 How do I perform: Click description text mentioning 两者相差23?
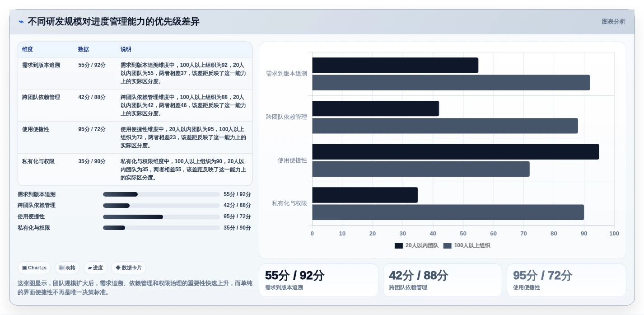[x=183, y=137]
